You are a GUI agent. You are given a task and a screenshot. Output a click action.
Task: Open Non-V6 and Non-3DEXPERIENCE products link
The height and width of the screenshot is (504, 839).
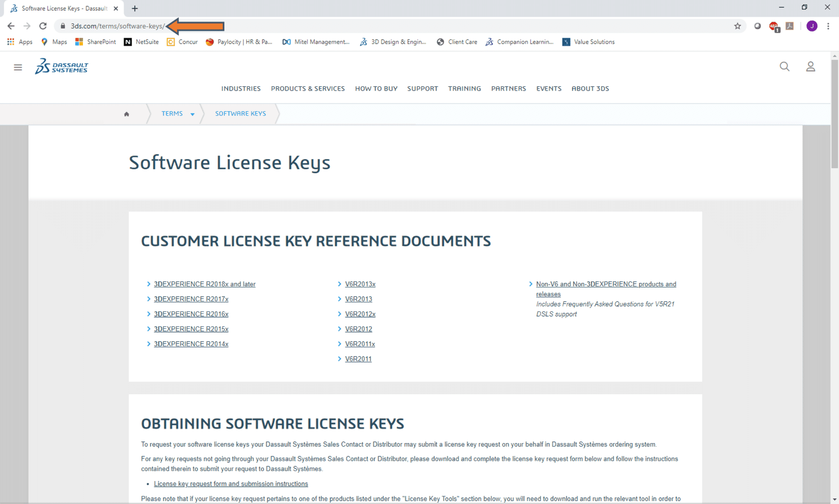[606, 289]
